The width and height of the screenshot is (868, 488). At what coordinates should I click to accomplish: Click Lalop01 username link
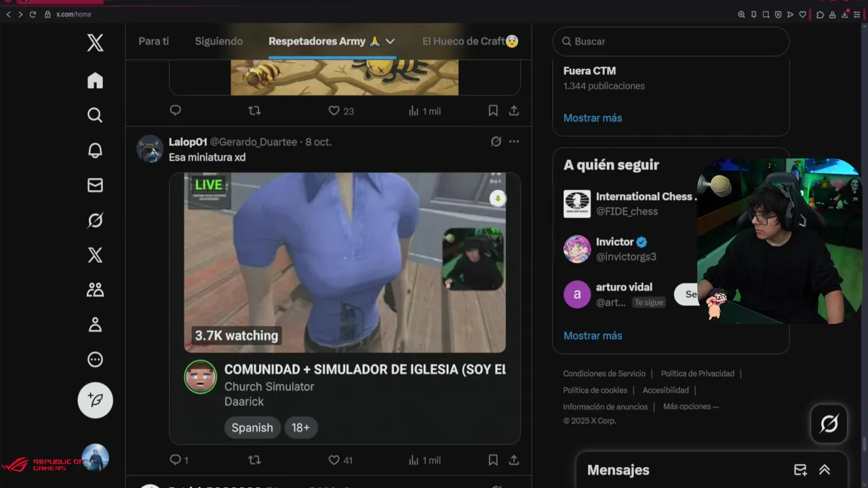pyautogui.click(x=188, y=142)
